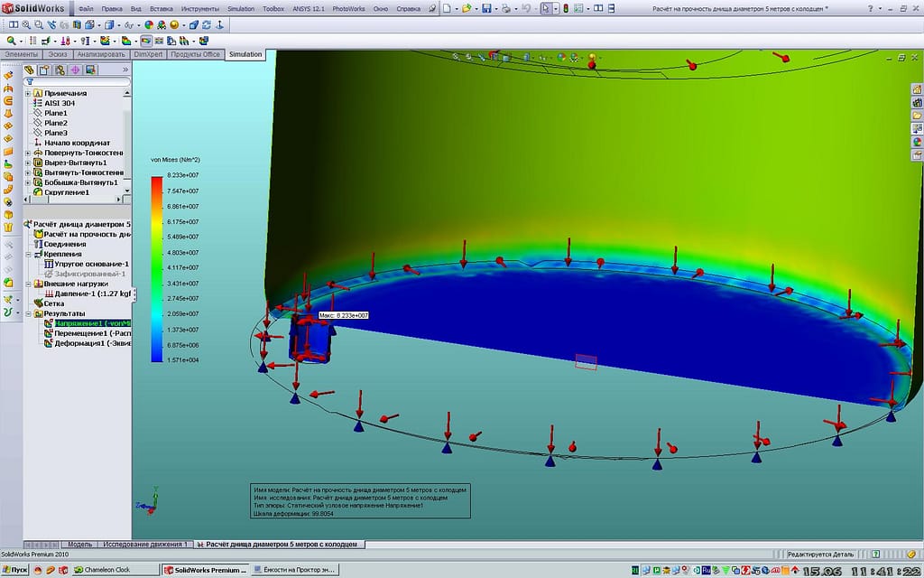Collapse the Внешние нагрузки node
Image resolution: width=924 pixels, height=578 pixels.
click(28, 284)
